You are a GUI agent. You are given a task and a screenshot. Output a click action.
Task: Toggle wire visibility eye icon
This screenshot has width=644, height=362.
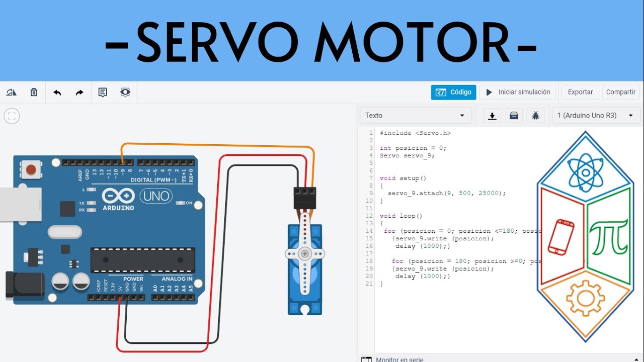coord(125,93)
